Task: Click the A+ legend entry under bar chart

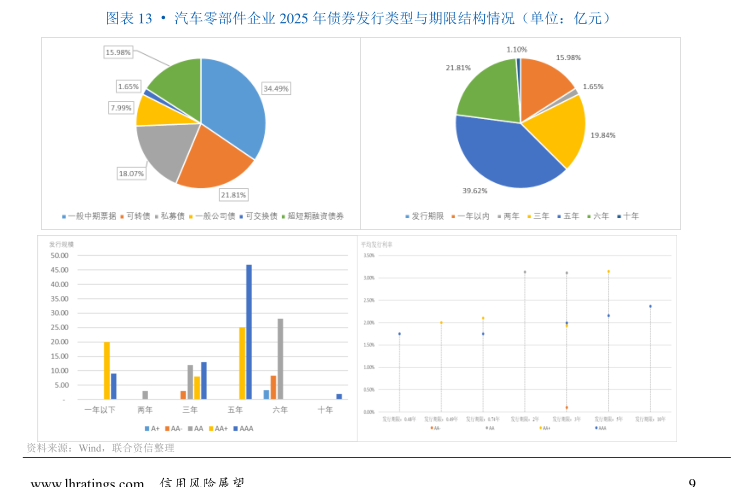Action: [x=155, y=428]
